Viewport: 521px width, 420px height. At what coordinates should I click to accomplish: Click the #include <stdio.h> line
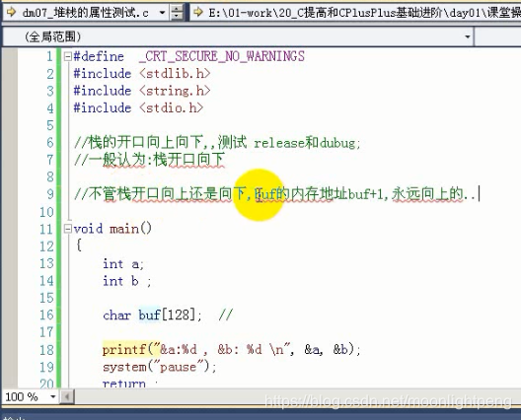pos(138,107)
